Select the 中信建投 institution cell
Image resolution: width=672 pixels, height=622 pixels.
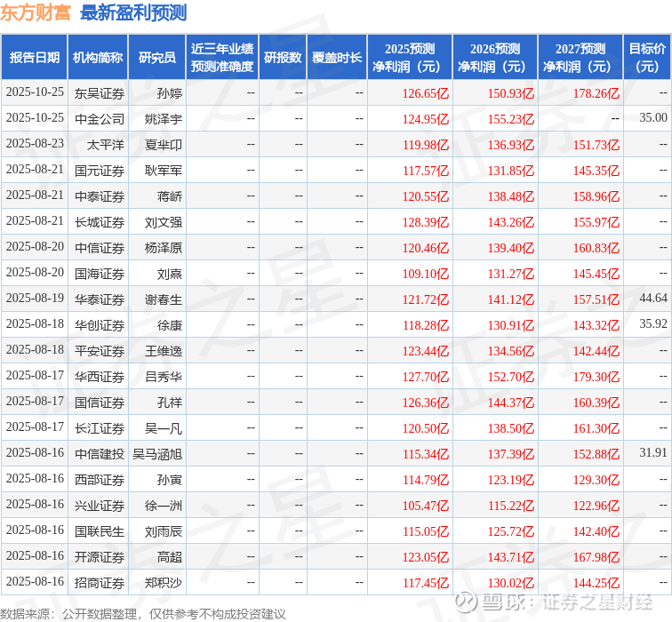tap(100, 454)
